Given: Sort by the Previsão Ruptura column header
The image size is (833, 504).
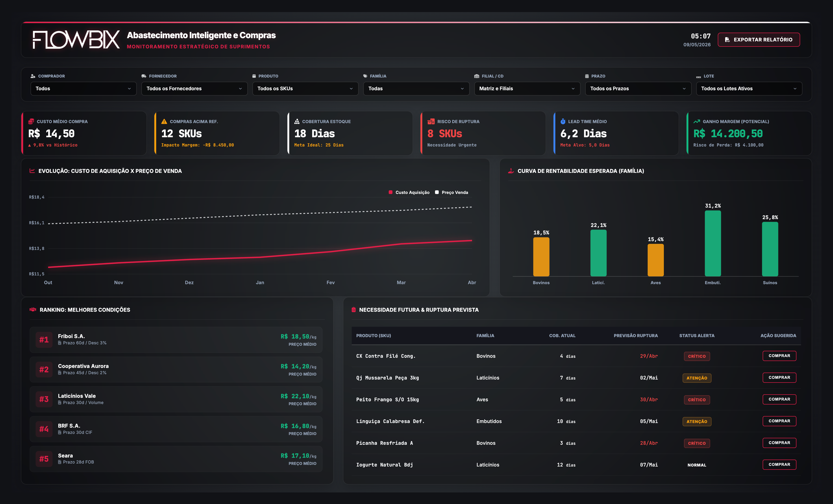Looking at the screenshot, I should pyautogui.click(x=636, y=336).
